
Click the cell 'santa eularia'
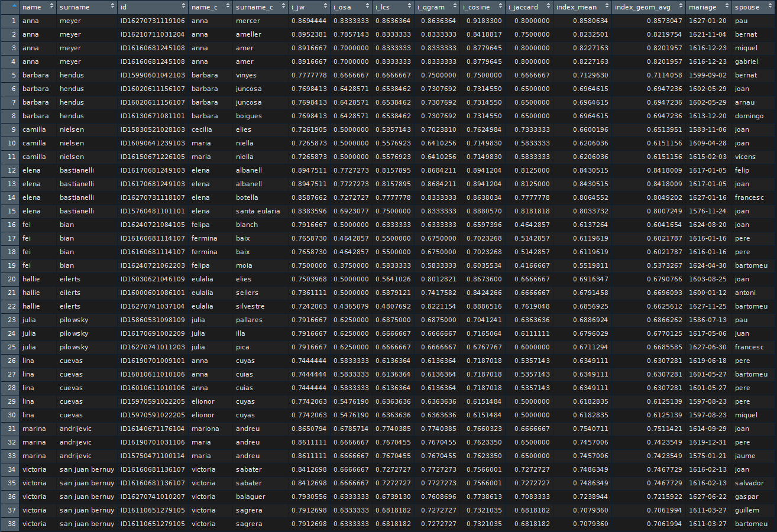click(x=257, y=211)
